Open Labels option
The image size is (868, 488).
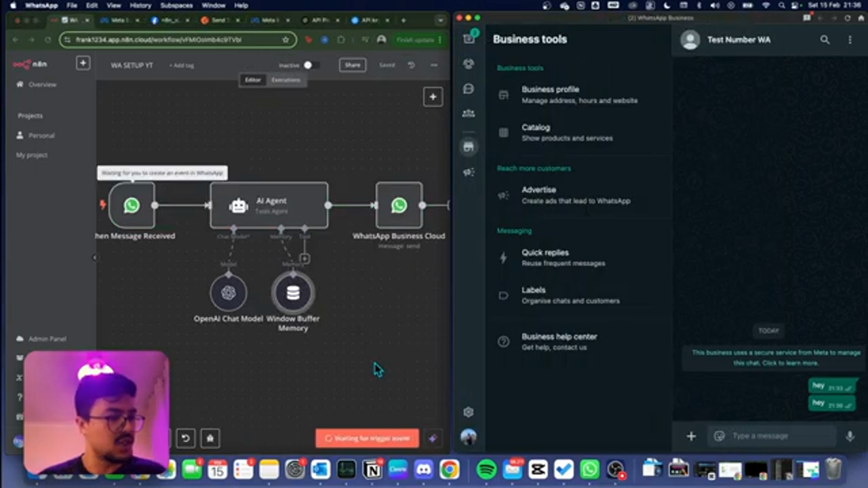click(x=579, y=295)
